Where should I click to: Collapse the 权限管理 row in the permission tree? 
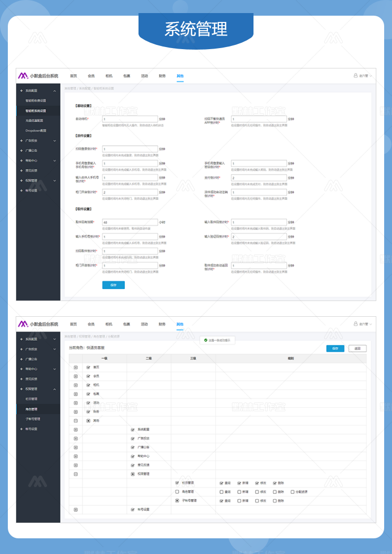click(x=76, y=474)
